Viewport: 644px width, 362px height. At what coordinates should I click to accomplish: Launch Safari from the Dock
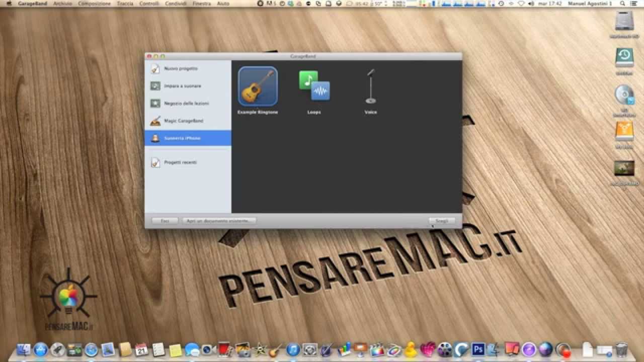point(91,349)
